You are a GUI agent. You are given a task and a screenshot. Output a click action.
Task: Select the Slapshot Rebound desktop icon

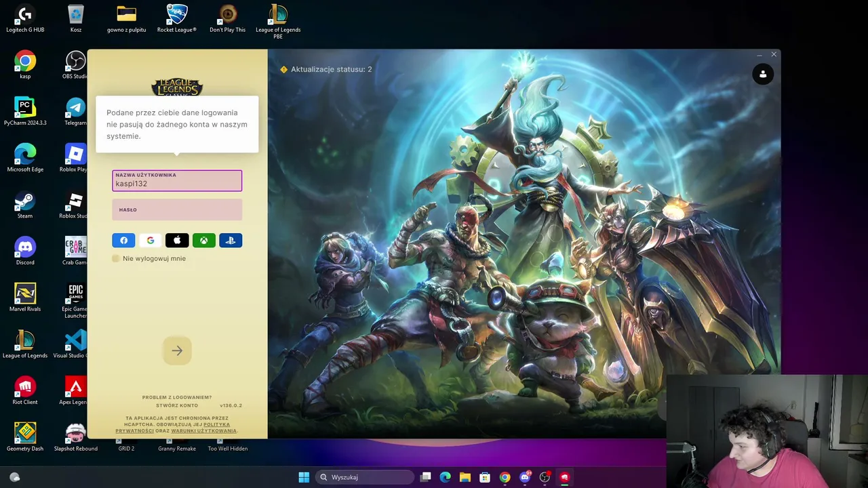pyautogui.click(x=76, y=438)
